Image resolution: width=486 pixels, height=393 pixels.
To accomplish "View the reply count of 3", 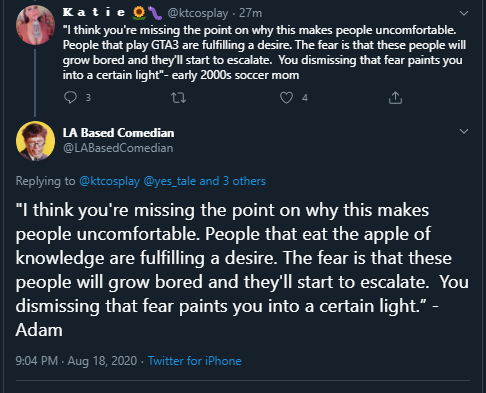I will (x=88, y=98).
